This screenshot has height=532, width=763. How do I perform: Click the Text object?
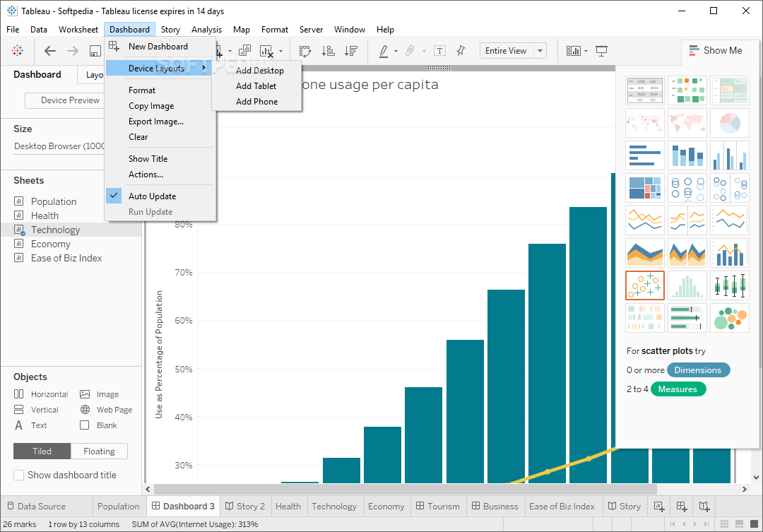pos(30,425)
